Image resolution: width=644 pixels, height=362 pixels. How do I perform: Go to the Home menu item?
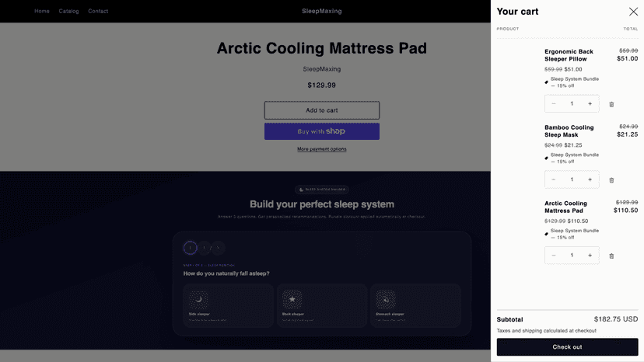click(42, 11)
